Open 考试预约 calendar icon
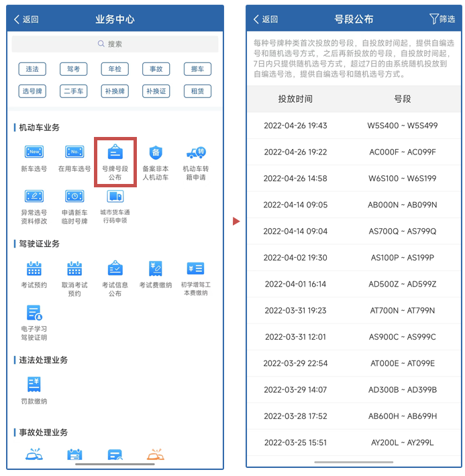This screenshot has width=465, height=476. coord(34,269)
